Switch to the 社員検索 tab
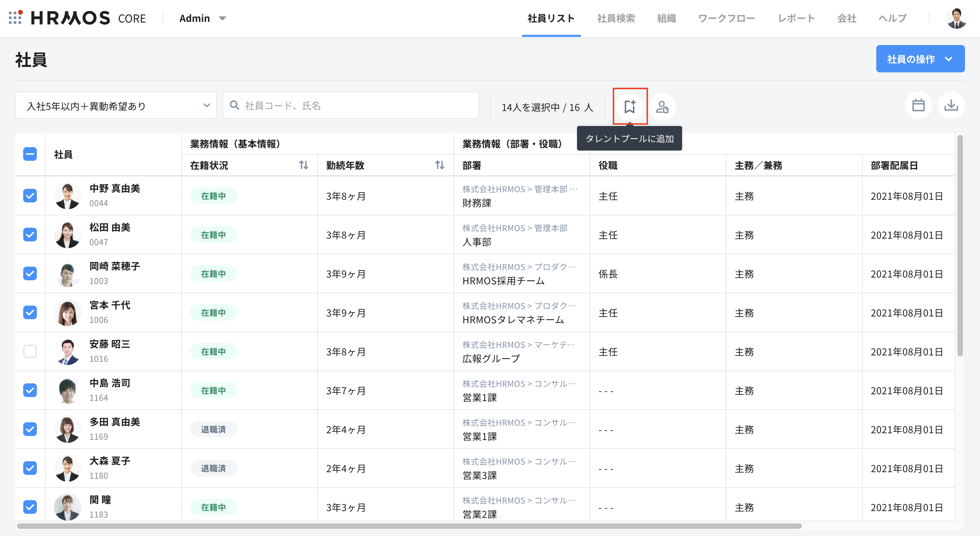Image resolution: width=980 pixels, height=536 pixels. click(x=616, y=18)
